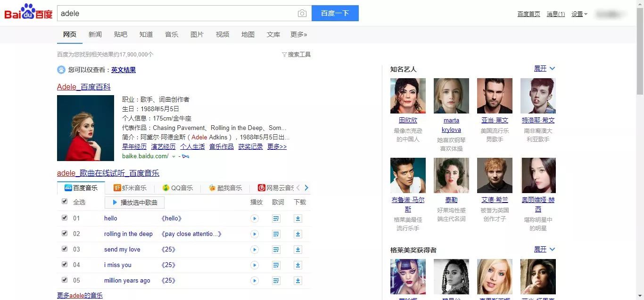
Task: Open dropdown arrow beside baike.baidu.com
Action: click(x=173, y=156)
